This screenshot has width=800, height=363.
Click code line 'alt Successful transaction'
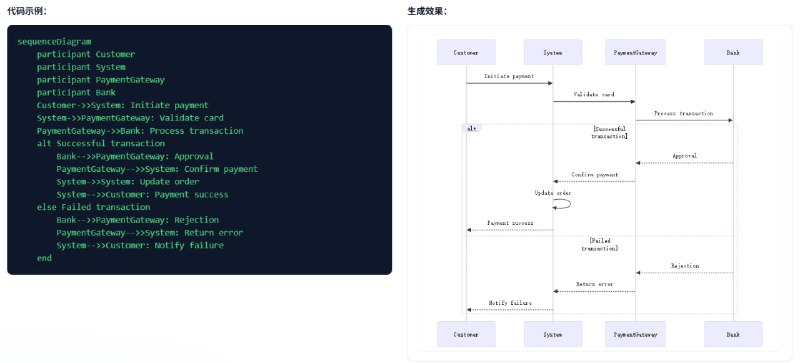101,143
